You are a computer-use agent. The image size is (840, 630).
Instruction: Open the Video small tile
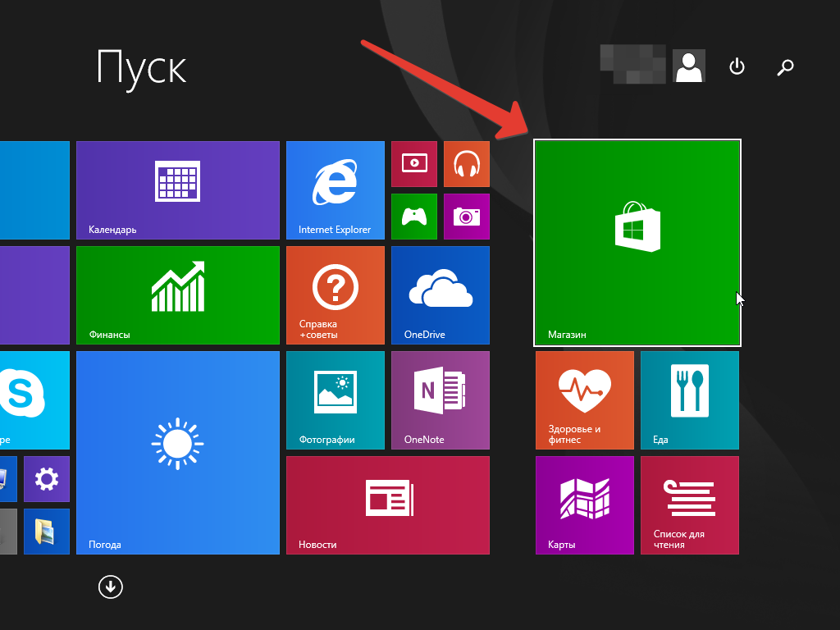[x=414, y=164]
